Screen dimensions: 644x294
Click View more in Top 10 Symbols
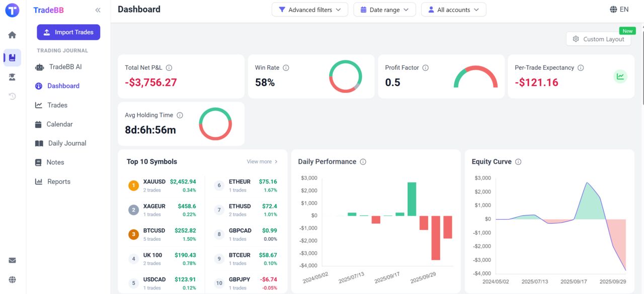(x=262, y=162)
